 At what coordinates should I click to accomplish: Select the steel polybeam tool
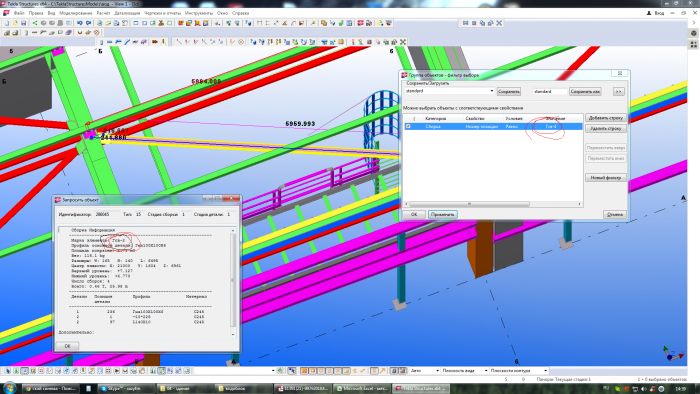click(118, 42)
